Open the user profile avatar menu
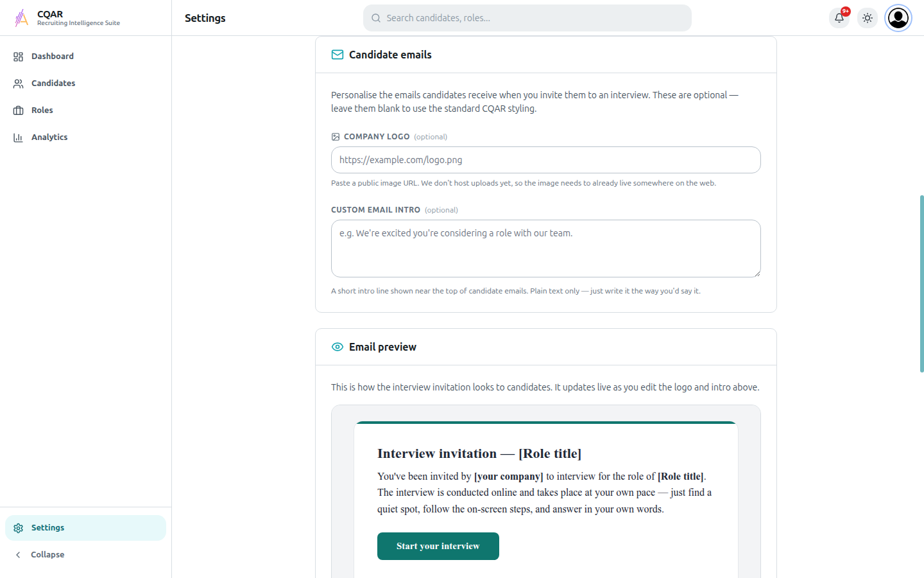924x578 pixels. coord(898,18)
